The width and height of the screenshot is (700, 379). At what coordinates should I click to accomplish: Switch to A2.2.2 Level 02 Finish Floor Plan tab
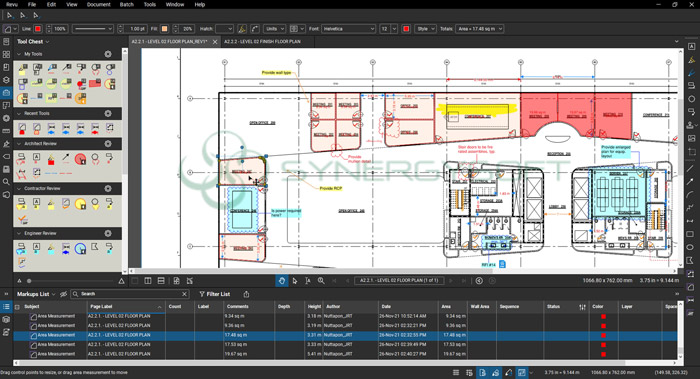262,42
